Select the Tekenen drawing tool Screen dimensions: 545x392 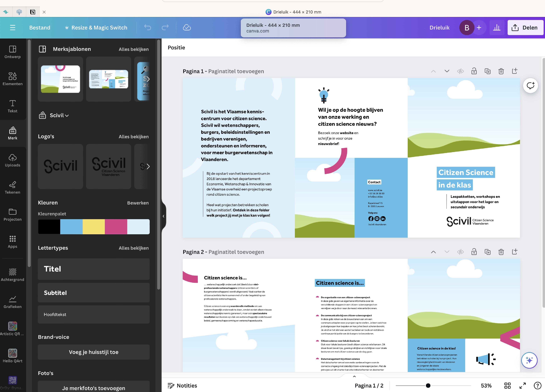[x=13, y=188]
